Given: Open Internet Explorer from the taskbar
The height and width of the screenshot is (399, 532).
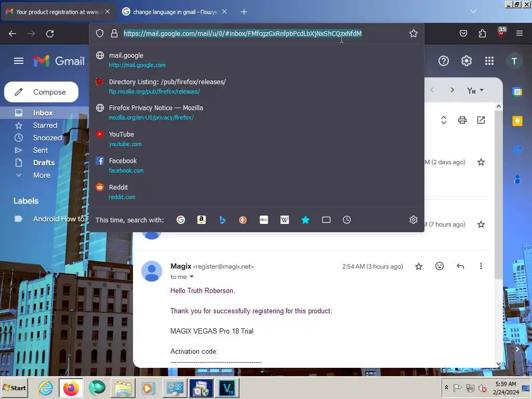Looking at the screenshot, I should (46, 388).
